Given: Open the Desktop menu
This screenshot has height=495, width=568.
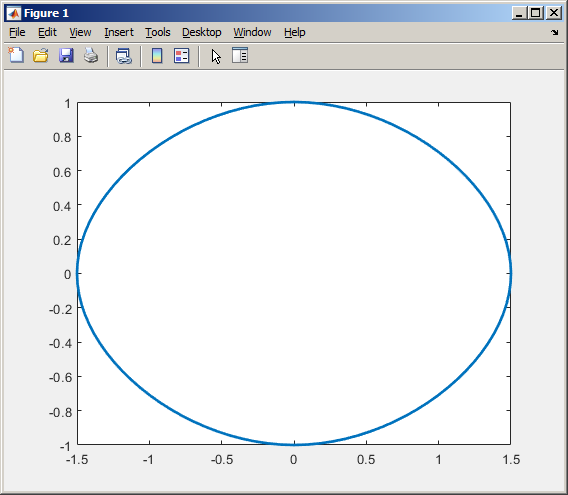Looking at the screenshot, I should 201,32.
